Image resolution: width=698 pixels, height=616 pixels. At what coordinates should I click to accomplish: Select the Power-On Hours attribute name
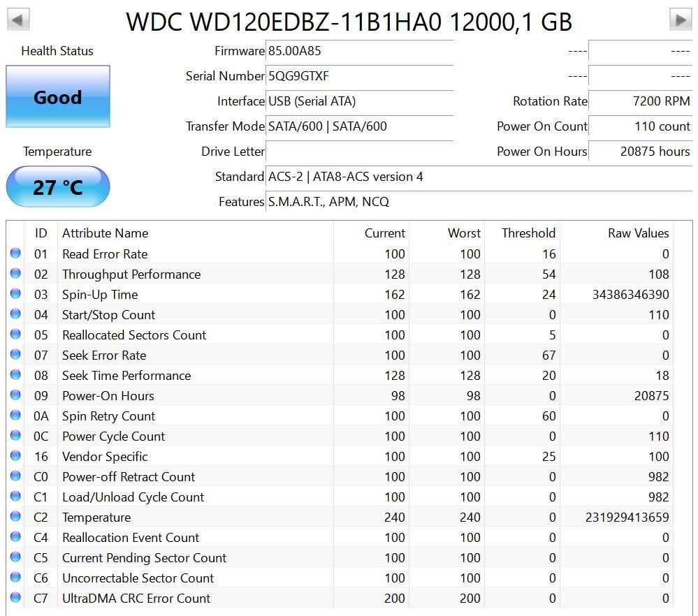108,396
